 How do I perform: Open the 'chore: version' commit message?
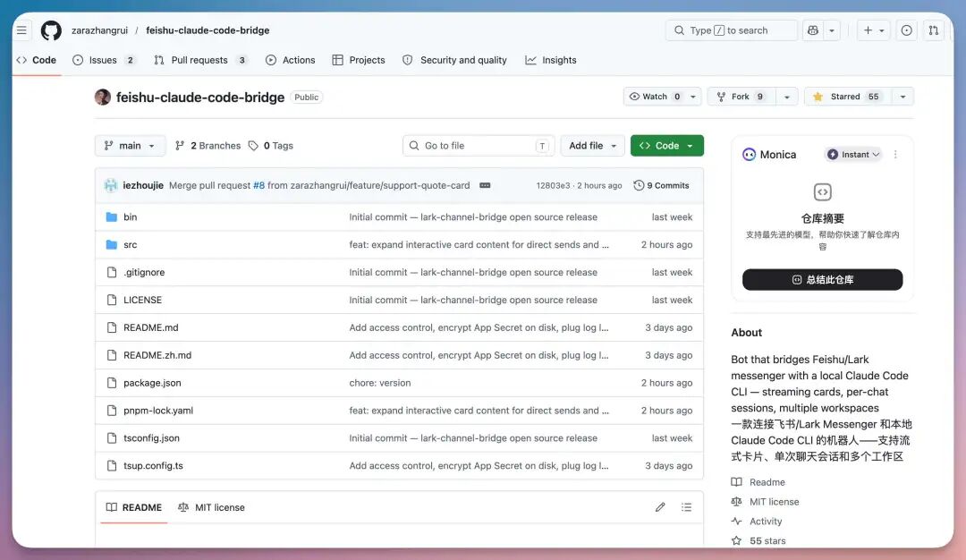[380, 383]
